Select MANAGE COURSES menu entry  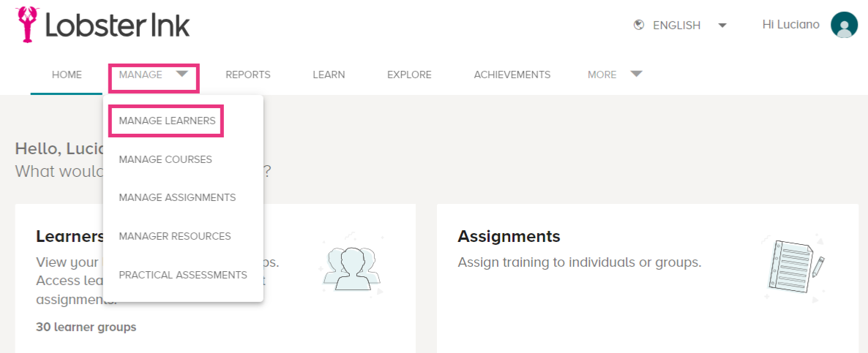[x=165, y=159]
